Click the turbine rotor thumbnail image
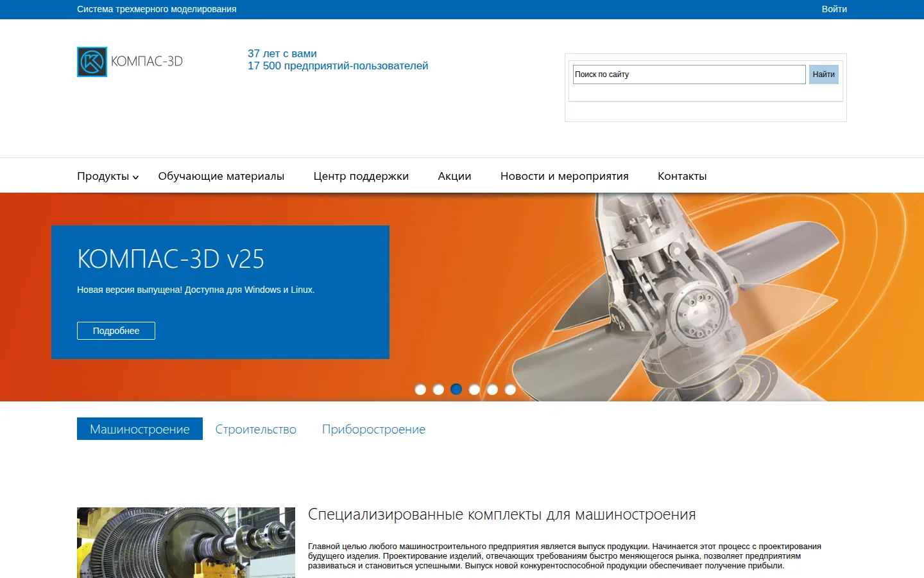This screenshot has width=924, height=578. (x=186, y=543)
